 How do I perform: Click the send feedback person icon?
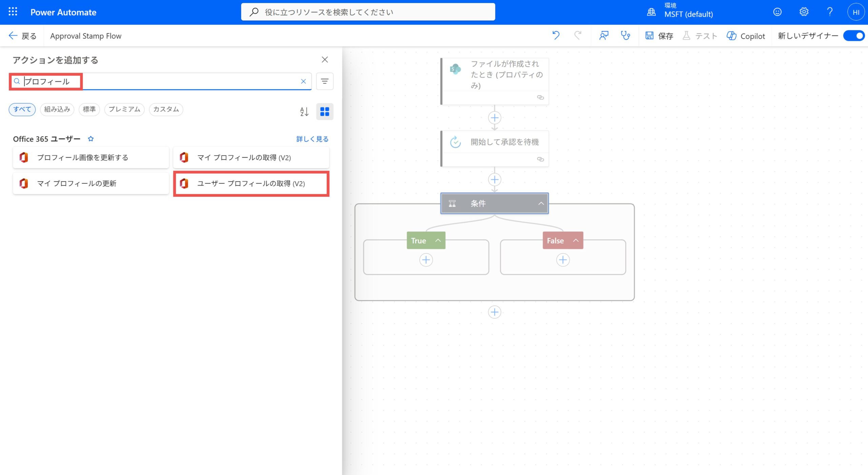(604, 36)
